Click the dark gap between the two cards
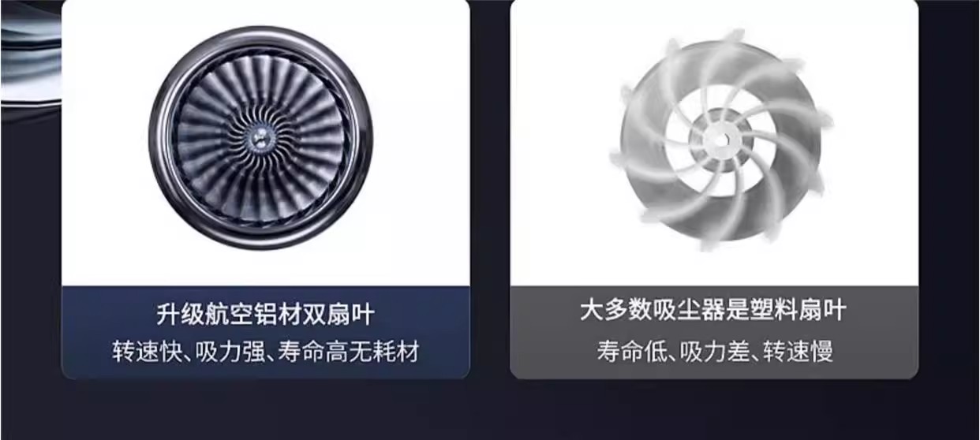Viewport: 980px width, 440px height. point(489,189)
